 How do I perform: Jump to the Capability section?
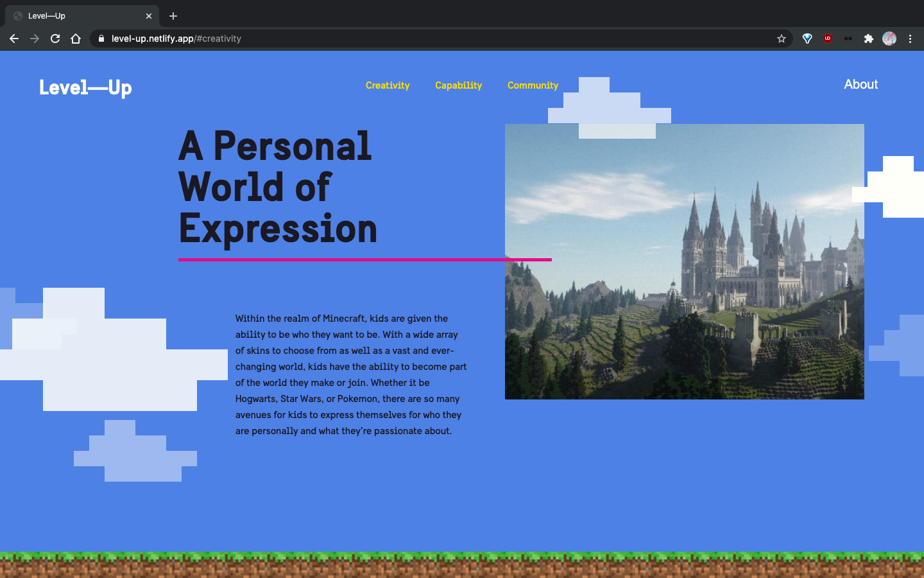(458, 85)
